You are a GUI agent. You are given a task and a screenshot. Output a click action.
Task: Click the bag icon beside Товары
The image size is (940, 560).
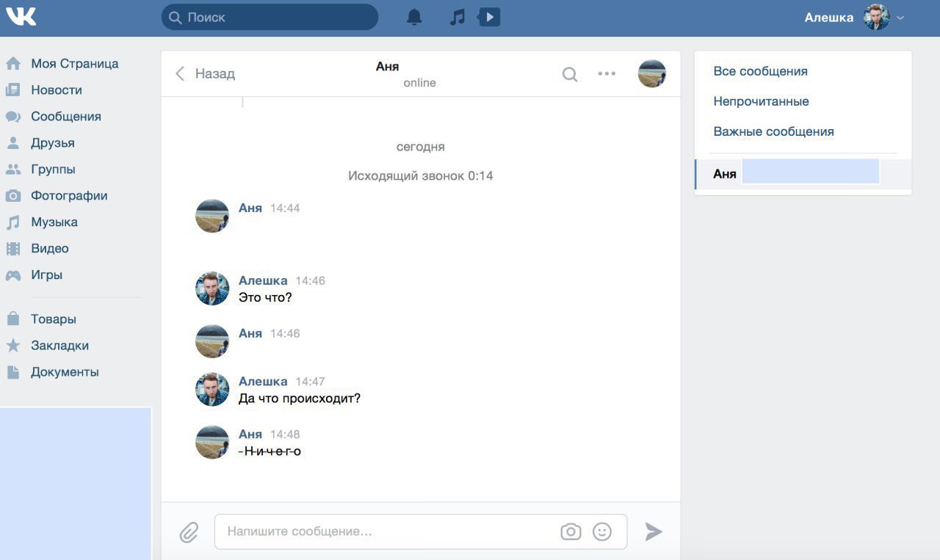point(13,319)
